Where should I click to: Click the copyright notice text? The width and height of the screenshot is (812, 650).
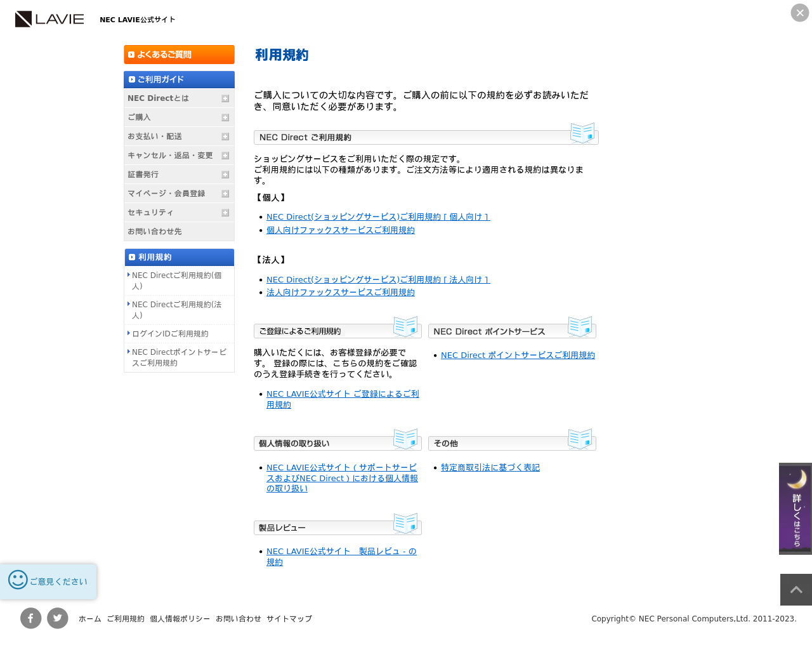694,619
